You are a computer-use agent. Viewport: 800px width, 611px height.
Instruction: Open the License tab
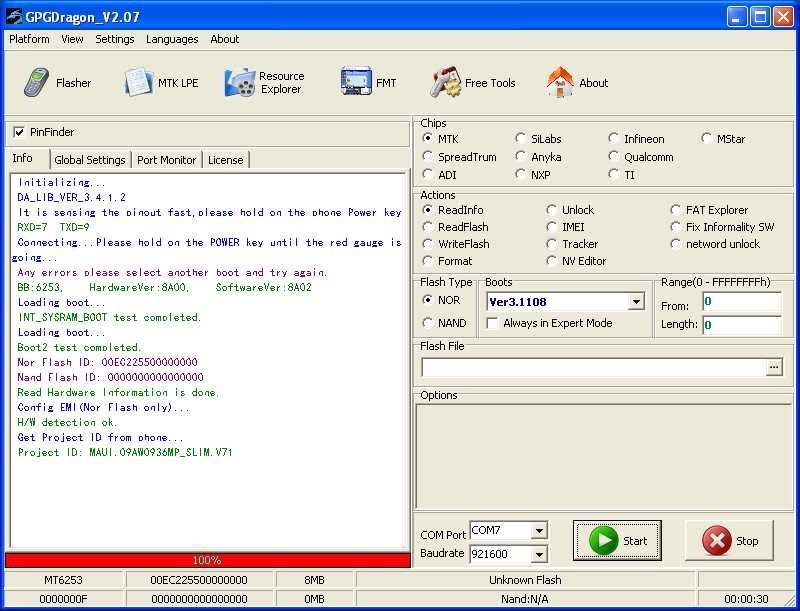click(x=226, y=160)
